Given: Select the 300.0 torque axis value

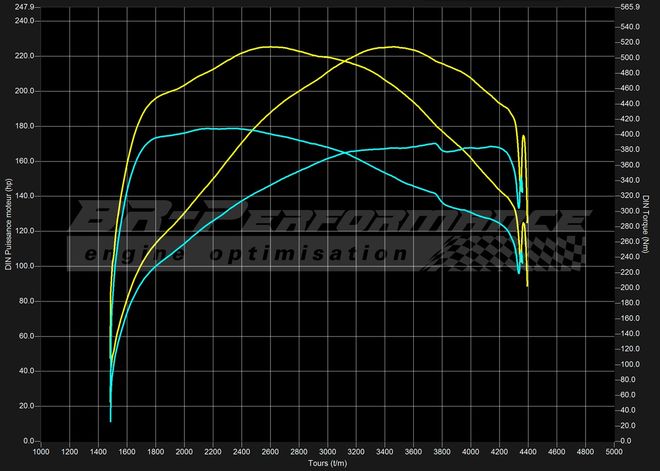Looking at the screenshot, I should pos(630,211).
